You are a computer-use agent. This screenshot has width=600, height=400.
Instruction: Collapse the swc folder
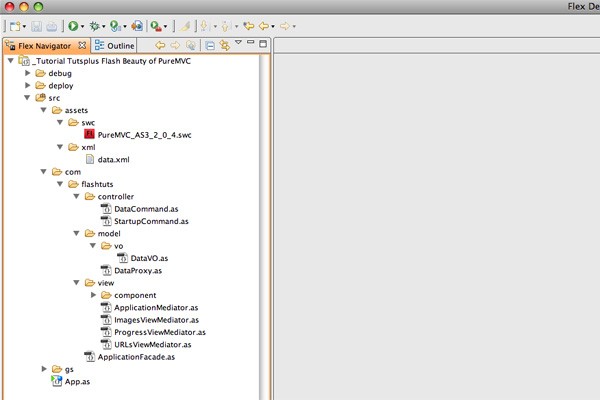[60, 122]
